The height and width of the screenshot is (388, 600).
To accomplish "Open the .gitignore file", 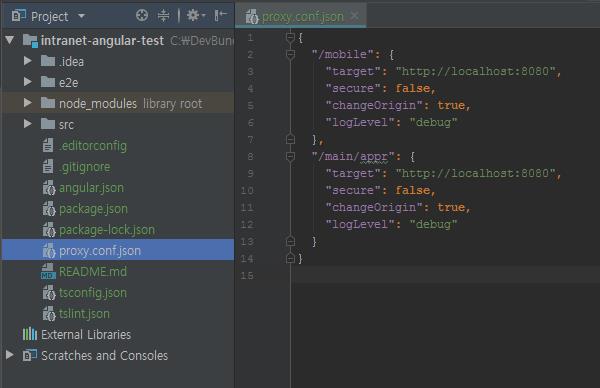I will pos(85,167).
